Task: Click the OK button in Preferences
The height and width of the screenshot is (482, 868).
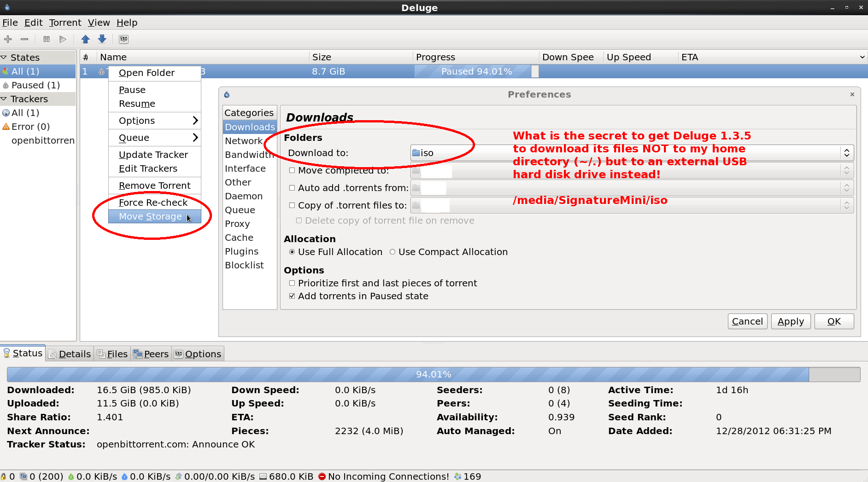Action: click(834, 321)
